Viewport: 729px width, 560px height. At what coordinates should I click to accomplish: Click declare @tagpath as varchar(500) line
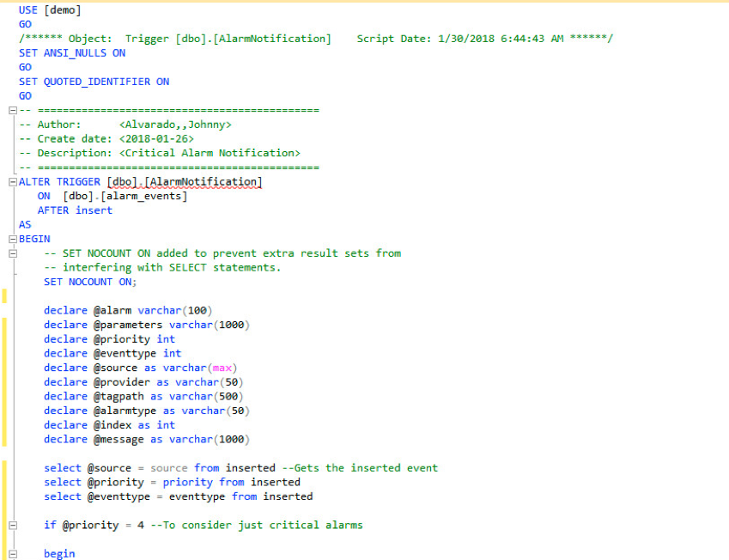(x=143, y=396)
